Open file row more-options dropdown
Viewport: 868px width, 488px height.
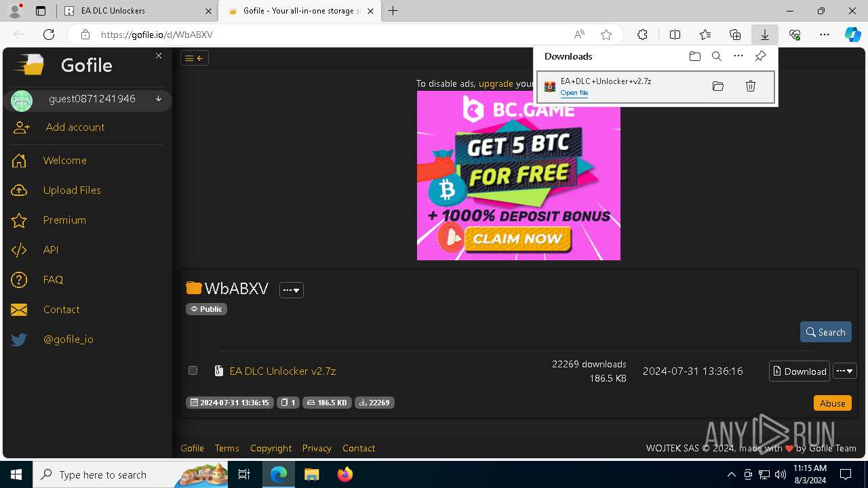tap(845, 371)
